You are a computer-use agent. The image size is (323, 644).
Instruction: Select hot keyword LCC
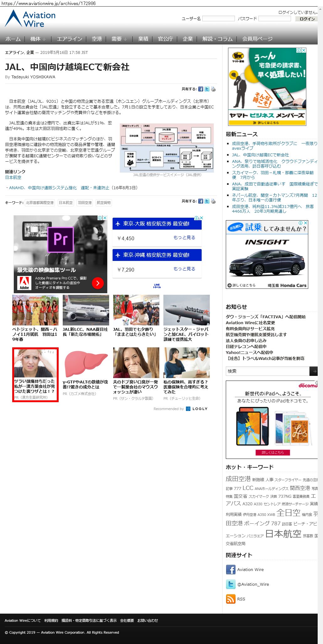(248, 488)
